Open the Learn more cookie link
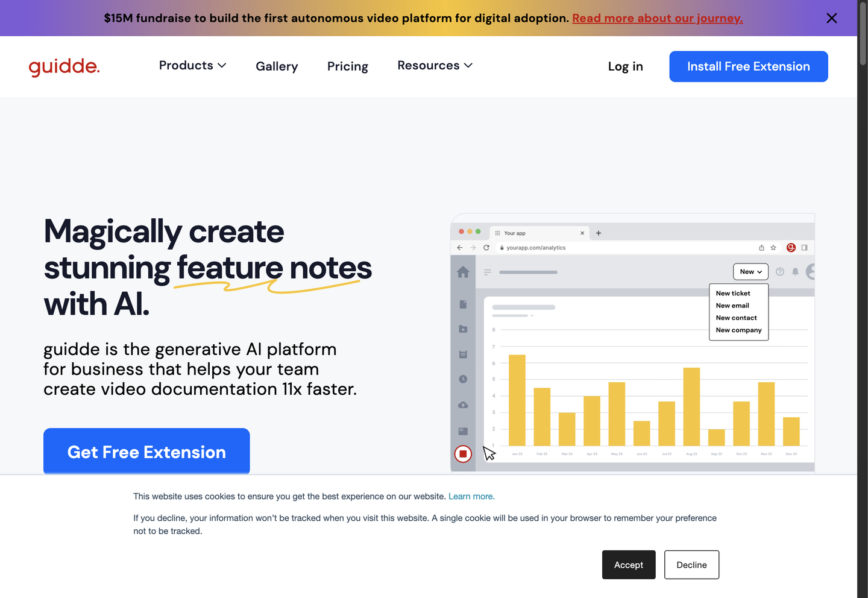Viewport: 868px width, 598px height. pyautogui.click(x=471, y=497)
